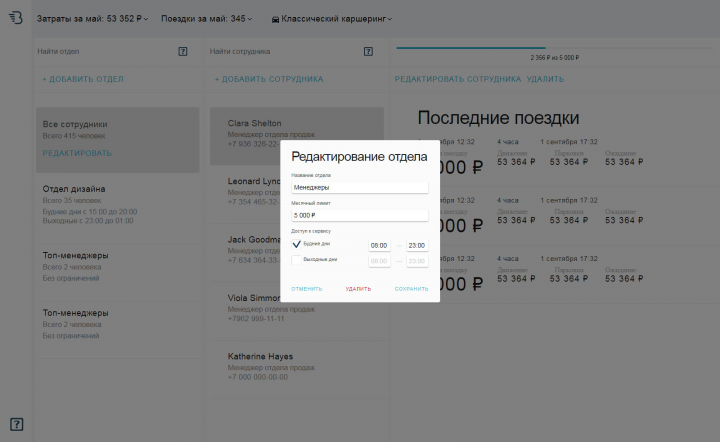The height and width of the screenshot is (442, 720).
Task: Set weekday end time 23:00
Action: pos(417,246)
